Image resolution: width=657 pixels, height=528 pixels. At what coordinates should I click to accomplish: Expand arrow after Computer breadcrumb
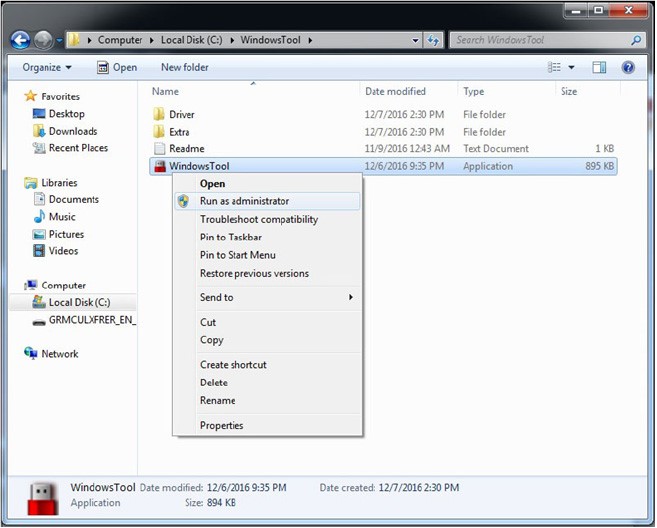pyautogui.click(x=152, y=41)
